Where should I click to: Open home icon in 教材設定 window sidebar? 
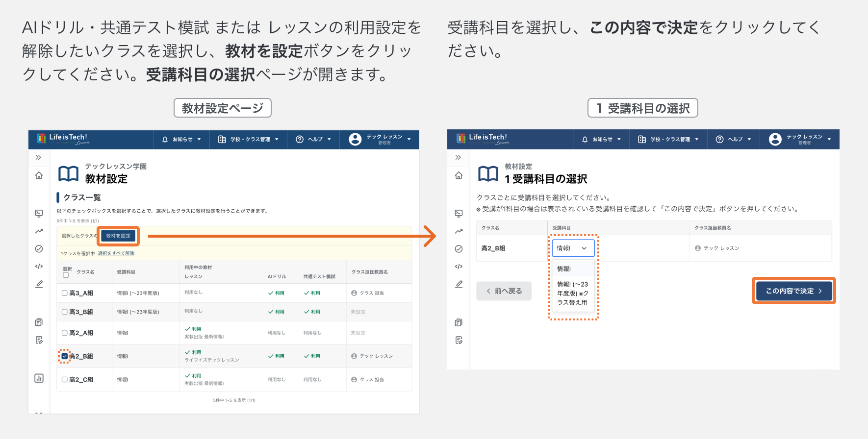pyautogui.click(x=39, y=175)
